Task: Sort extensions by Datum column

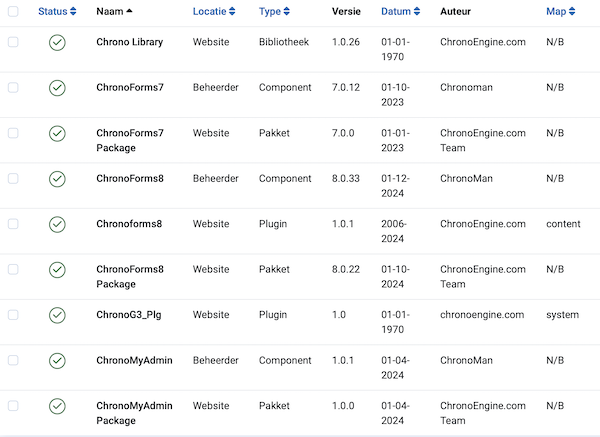Action: 401,11
